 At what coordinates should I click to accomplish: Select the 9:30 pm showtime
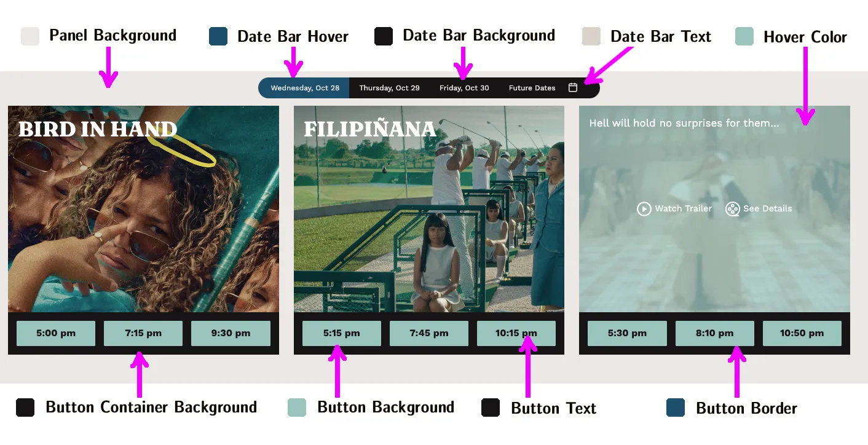point(231,333)
